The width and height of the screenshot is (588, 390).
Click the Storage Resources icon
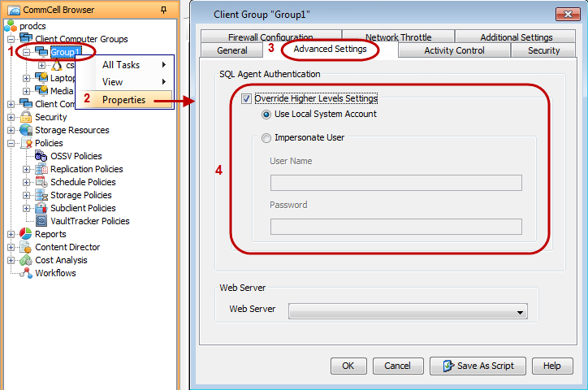[26, 130]
